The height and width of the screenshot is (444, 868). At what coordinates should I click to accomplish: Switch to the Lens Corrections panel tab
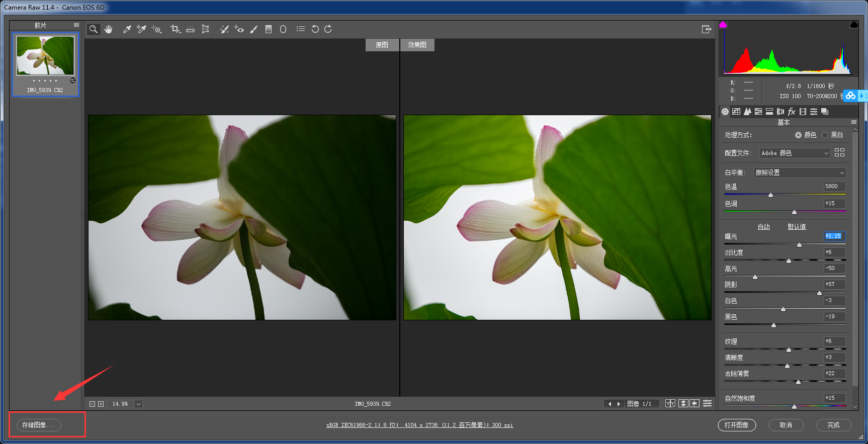(780, 112)
